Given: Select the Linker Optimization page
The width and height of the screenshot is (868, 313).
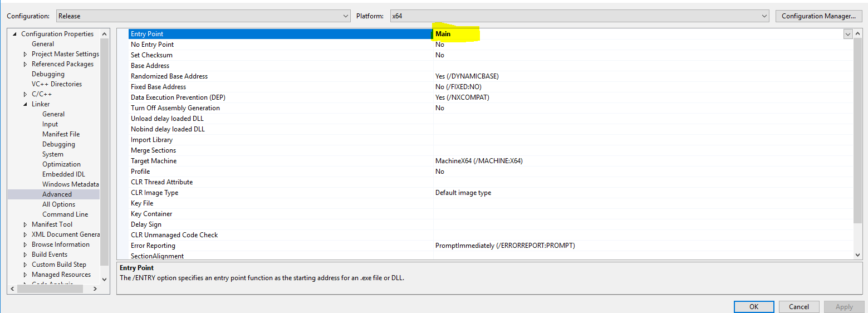Looking at the screenshot, I should pyautogui.click(x=61, y=164).
